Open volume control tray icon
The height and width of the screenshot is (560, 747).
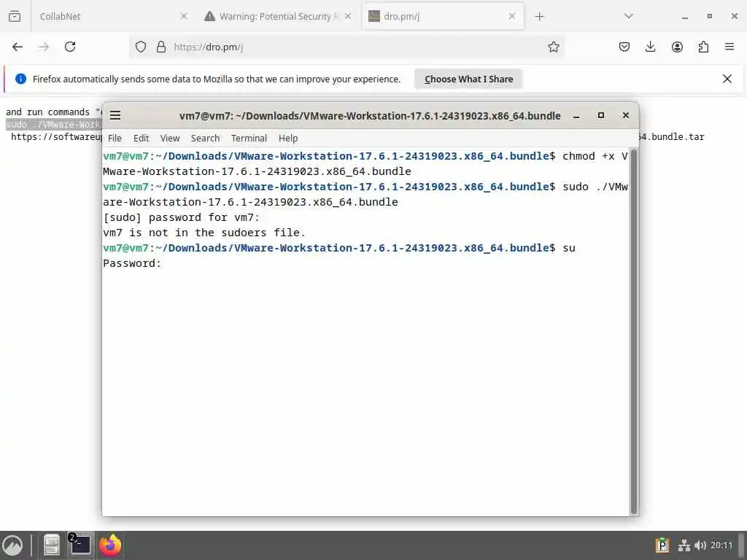click(700, 545)
